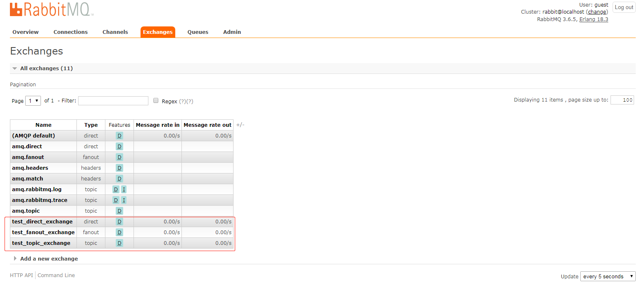
Task: Click the RabbitMQ logo
Action: tap(52, 10)
